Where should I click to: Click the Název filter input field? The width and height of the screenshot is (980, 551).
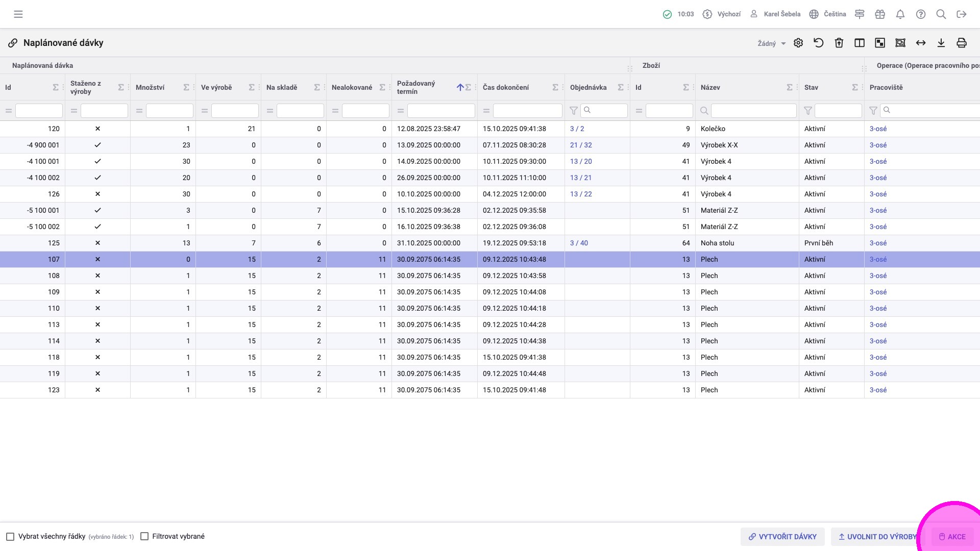(x=753, y=111)
